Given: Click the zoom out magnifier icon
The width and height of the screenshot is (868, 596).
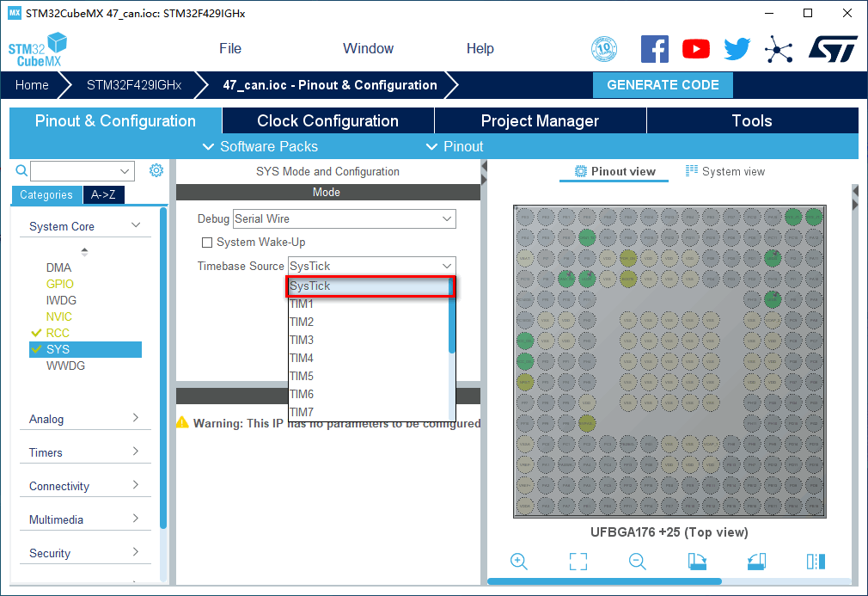Looking at the screenshot, I should [x=638, y=562].
